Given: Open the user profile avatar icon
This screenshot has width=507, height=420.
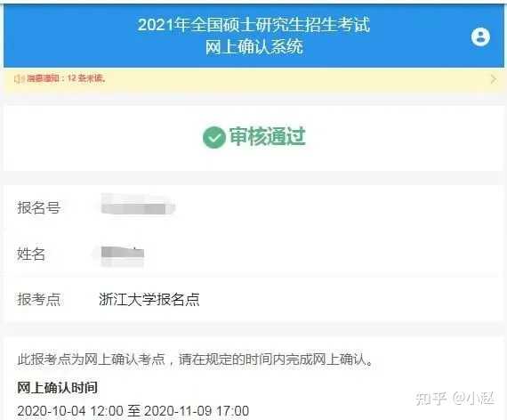Looking at the screenshot, I should point(480,36).
